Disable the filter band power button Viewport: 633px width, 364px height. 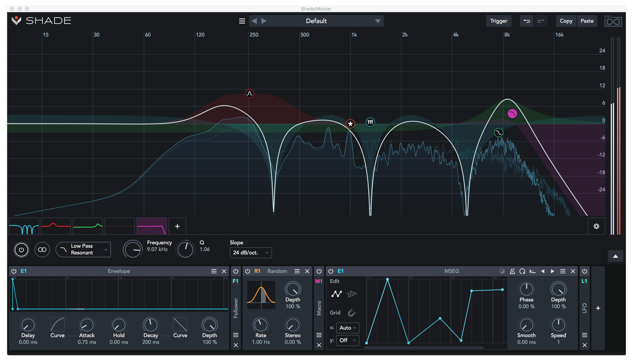click(21, 250)
